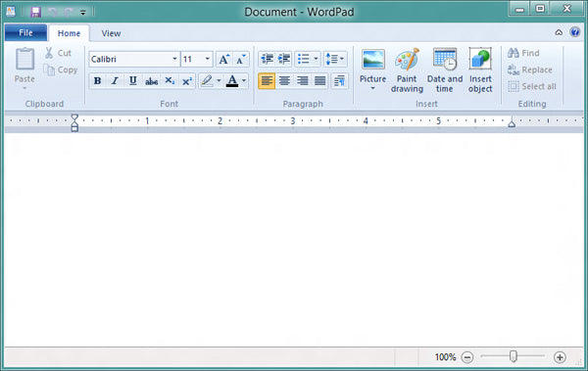Open WordPad Help question mark icon
Viewport: 588px width, 371px height.
click(x=574, y=32)
